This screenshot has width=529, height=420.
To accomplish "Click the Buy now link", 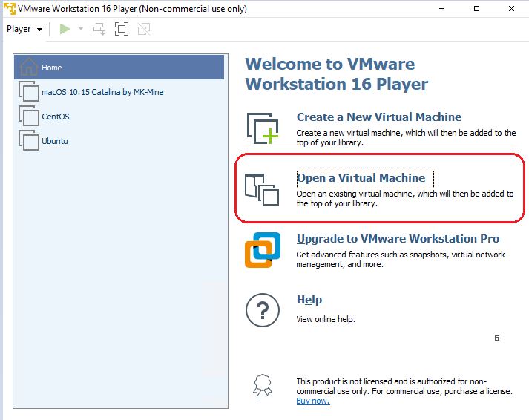I will 312,401.
